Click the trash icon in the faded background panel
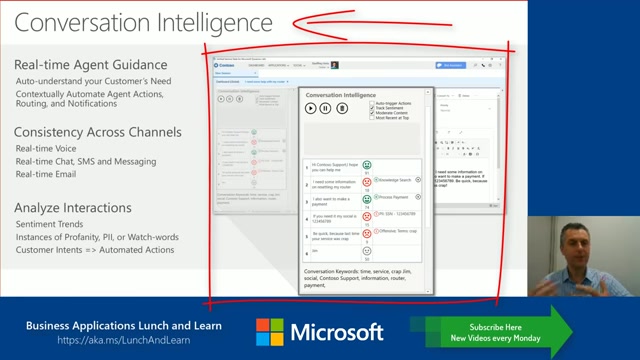Screen dimensions: 640x360 pos(240,99)
